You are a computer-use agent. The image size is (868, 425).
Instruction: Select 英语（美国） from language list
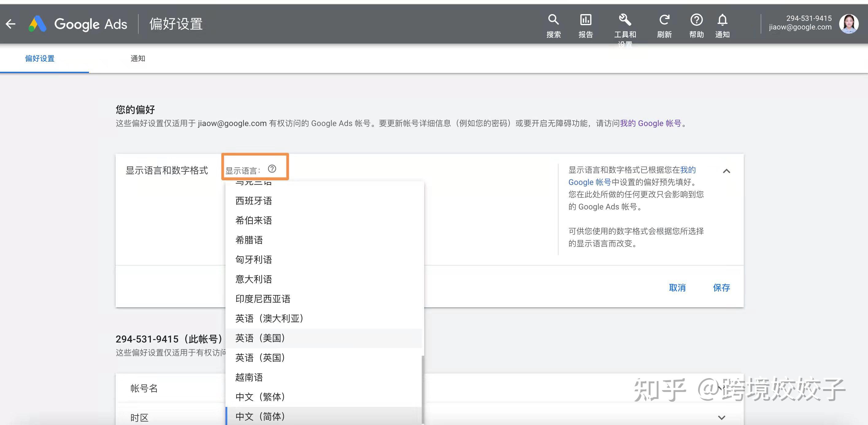point(260,338)
